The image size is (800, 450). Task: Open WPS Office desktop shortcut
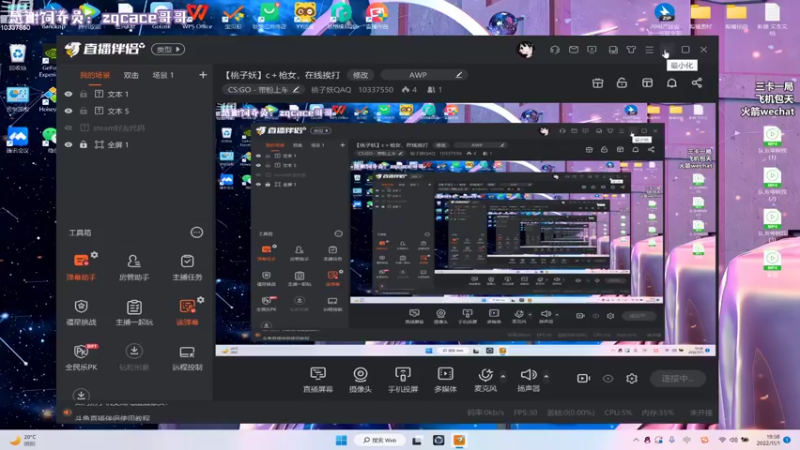[197, 15]
